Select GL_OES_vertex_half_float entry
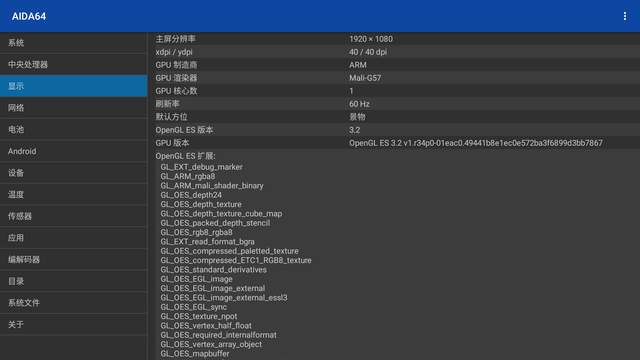 coord(206,326)
